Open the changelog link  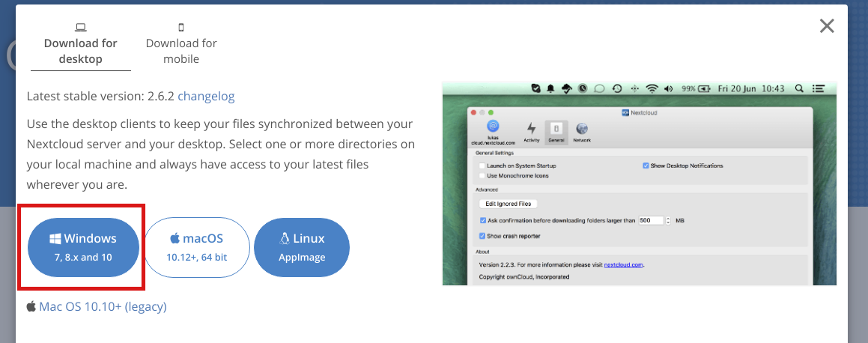(x=206, y=97)
